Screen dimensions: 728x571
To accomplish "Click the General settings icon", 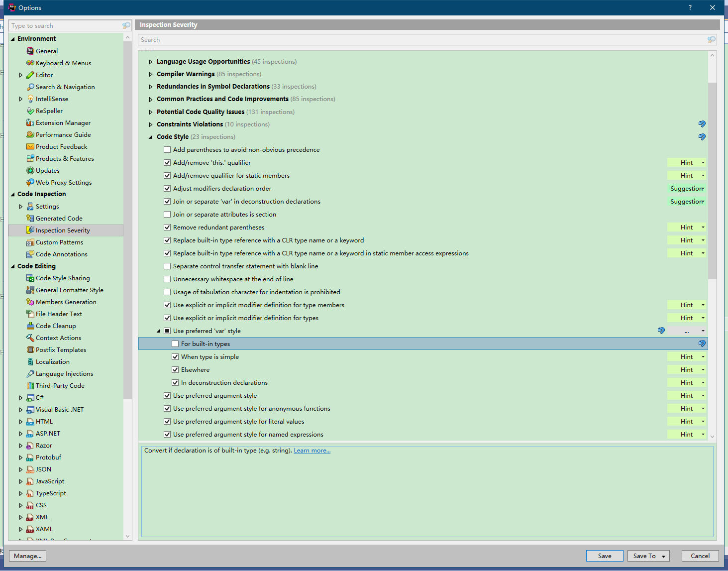I will (x=30, y=51).
